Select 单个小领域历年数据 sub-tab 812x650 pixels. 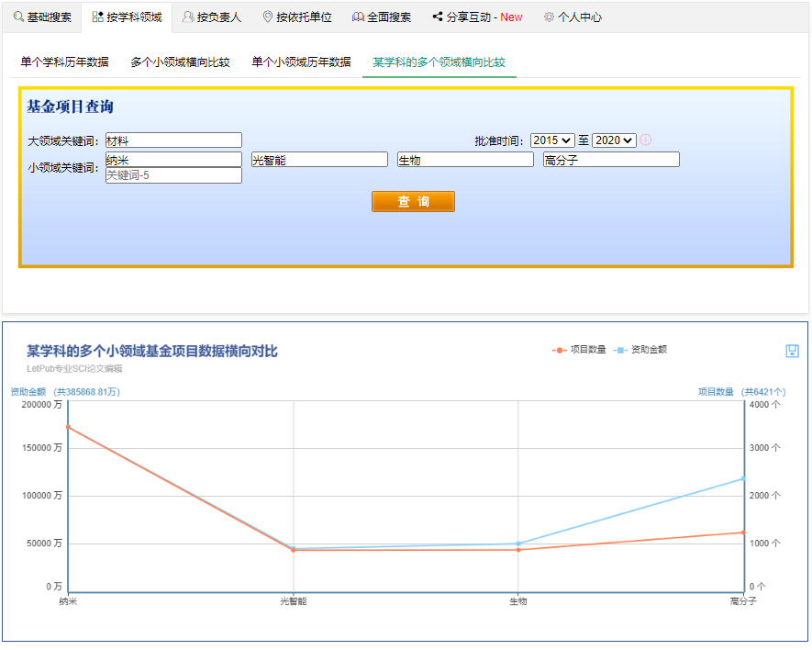pyautogui.click(x=301, y=62)
